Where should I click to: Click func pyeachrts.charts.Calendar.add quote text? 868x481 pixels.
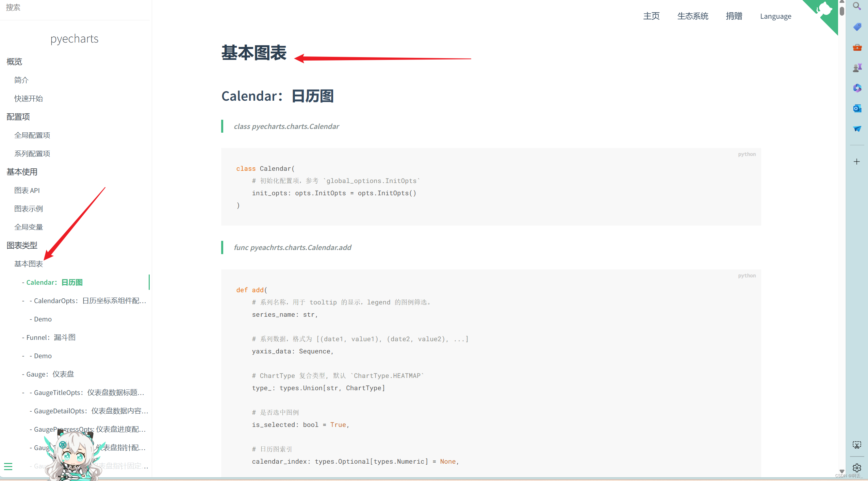(293, 247)
